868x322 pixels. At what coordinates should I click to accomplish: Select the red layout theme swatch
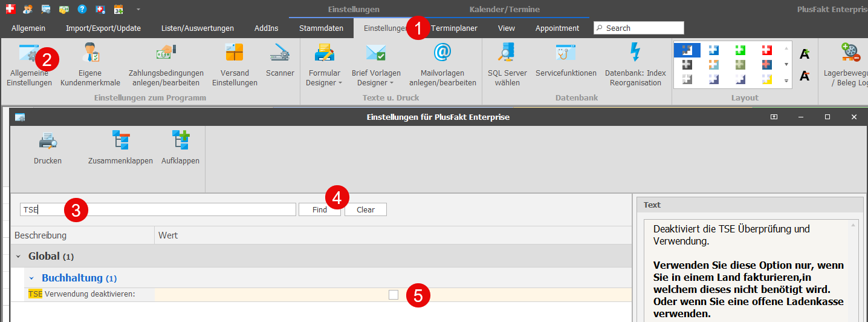coord(766,50)
